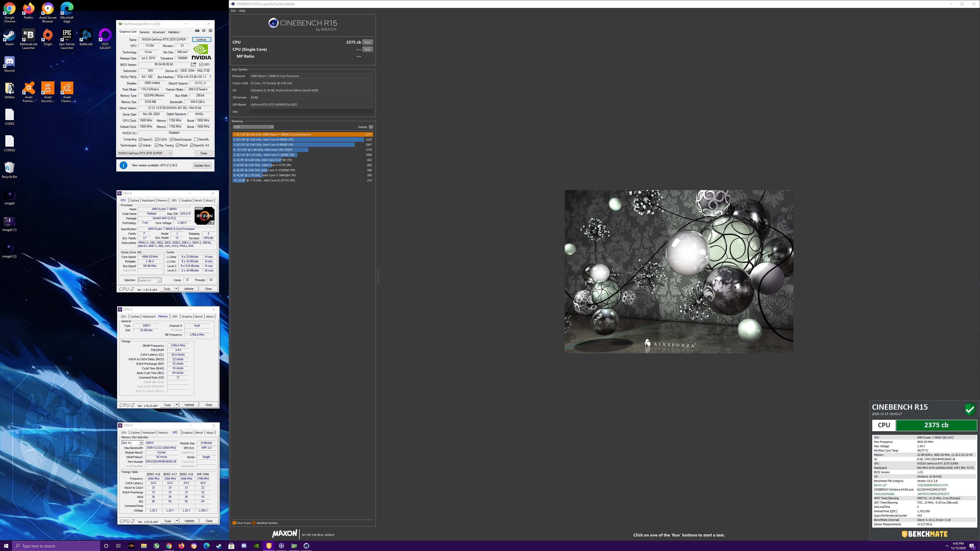Viewport: 980px width, 551px height.
Task: Open the Recycle Bin
Action: point(9,170)
